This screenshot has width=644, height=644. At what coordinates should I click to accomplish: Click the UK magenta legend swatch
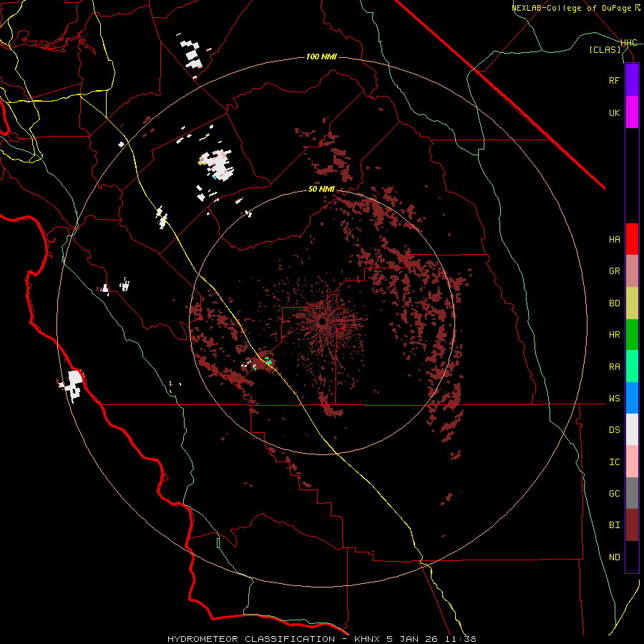pos(632,112)
